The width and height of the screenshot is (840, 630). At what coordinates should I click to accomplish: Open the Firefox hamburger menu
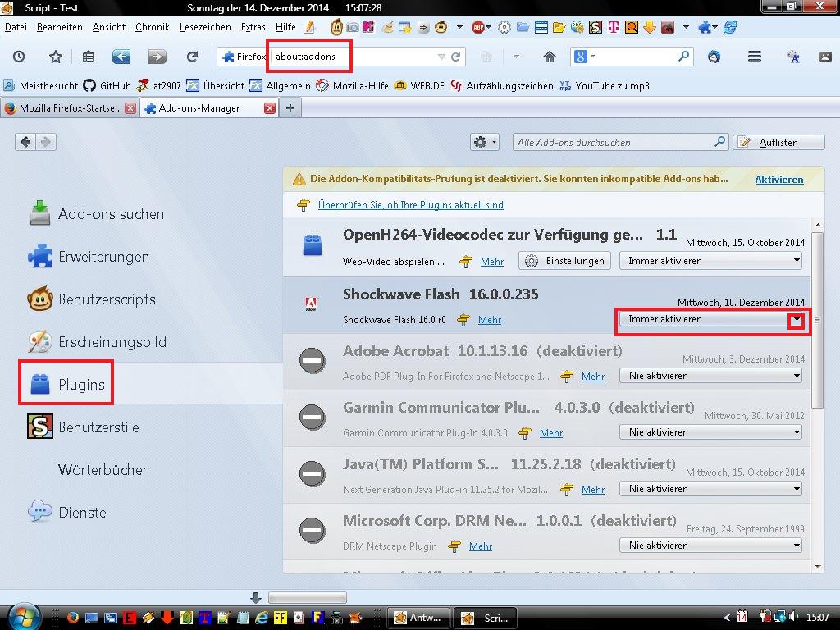point(755,57)
